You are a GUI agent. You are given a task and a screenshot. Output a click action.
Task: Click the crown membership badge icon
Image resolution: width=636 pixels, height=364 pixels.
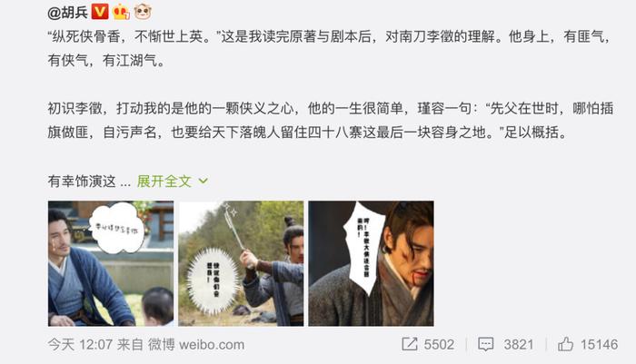coord(121,12)
